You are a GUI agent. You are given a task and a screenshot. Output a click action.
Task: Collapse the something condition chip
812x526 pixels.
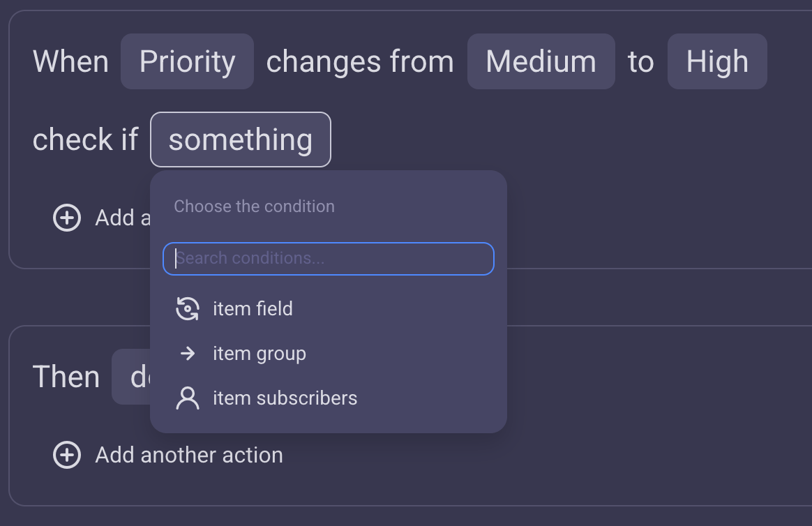click(x=240, y=140)
